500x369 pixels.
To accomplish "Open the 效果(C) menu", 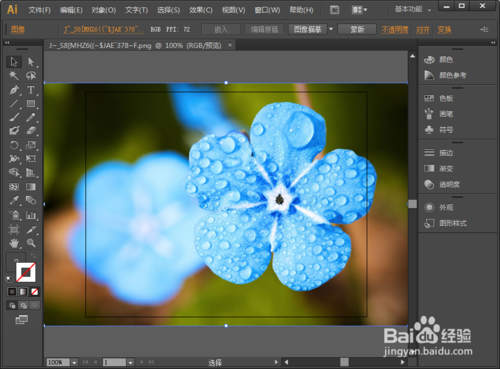I will pos(201,10).
